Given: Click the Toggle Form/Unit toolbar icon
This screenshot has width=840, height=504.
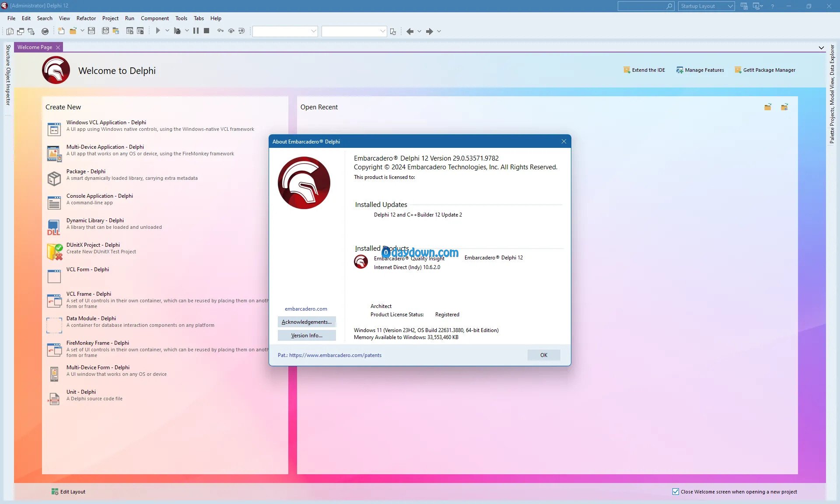Looking at the screenshot, I should point(31,31).
